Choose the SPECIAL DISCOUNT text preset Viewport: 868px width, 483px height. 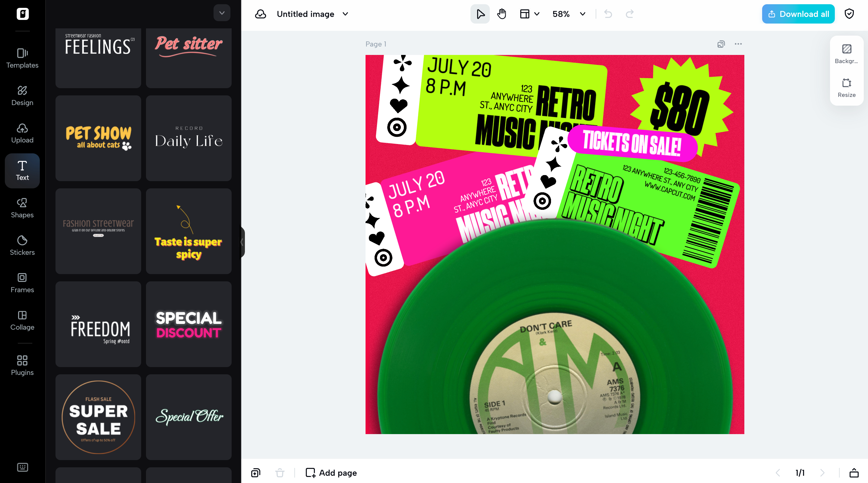189,324
